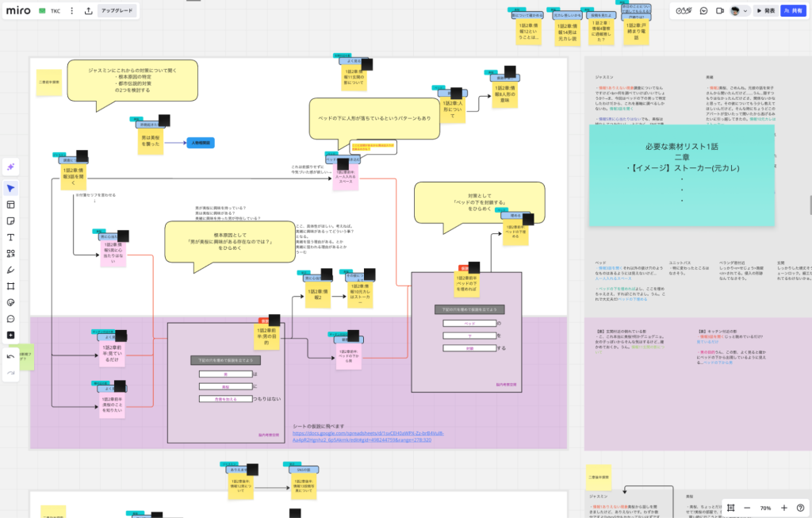Click the export board upload icon
This screenshot has width=812, height=518.
(x=88, y=11)
